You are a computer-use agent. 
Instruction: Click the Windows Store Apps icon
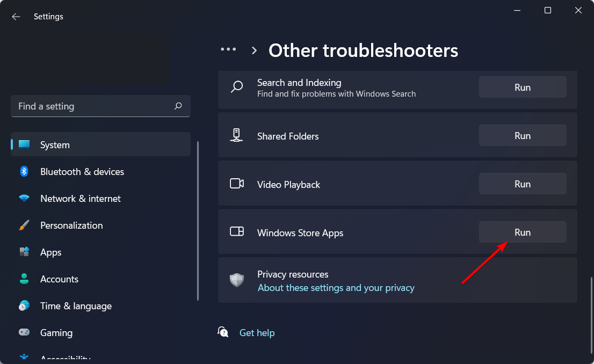[237, 231]
